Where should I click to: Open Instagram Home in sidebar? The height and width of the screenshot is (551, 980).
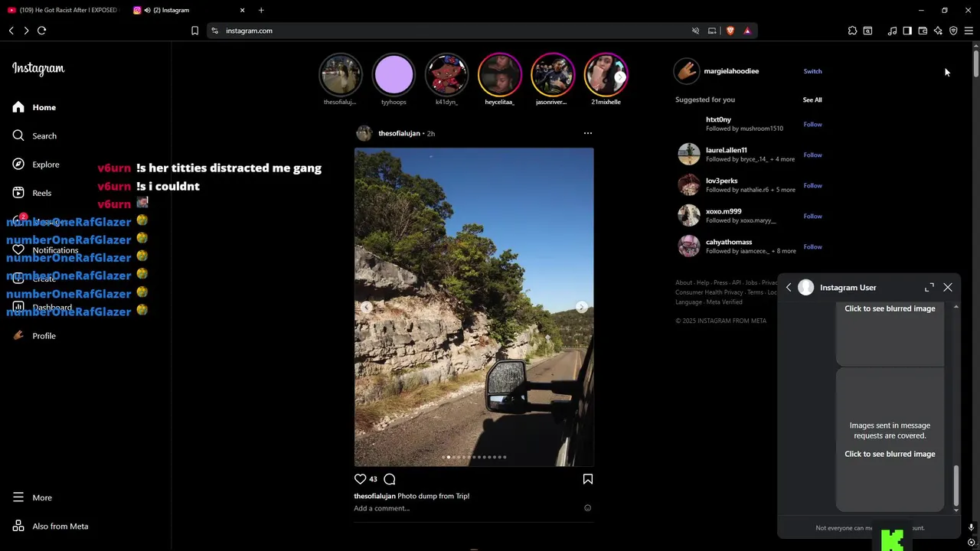click(34, 107)
